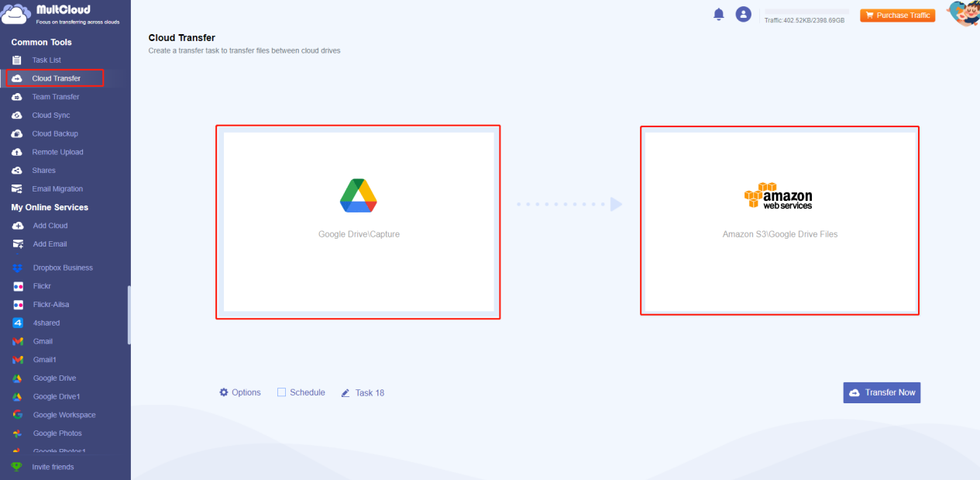
Task: Click the Google Drive logo in source box
Action: (359, 195)
